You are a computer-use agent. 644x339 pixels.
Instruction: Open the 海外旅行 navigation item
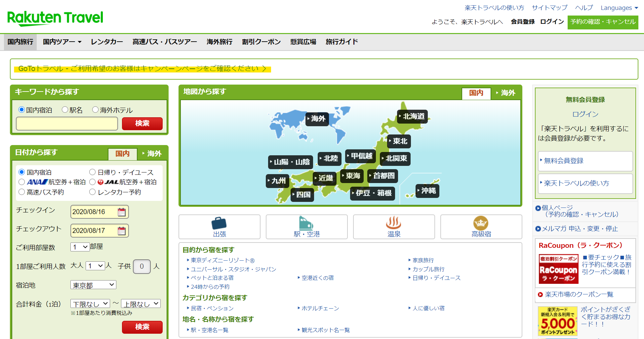pyautogui.click(x=220, y=42)
